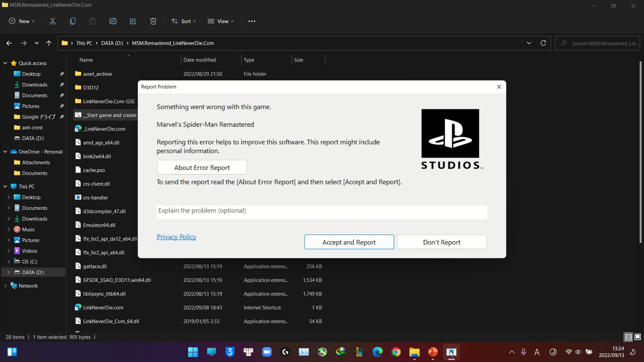Open recent locations dropdown arrow
The height and width of the screenshot is (362, 644).
tap(37, 43)
